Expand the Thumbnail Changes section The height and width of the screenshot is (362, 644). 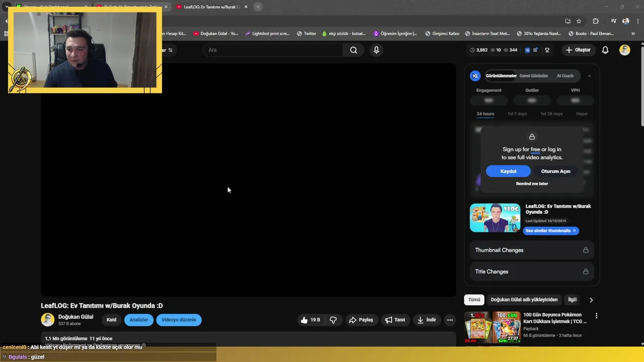click(x=532, y=250)
